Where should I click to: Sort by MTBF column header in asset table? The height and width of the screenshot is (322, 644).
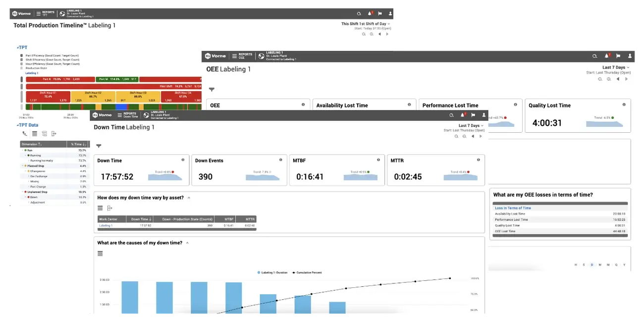[224, 219]
